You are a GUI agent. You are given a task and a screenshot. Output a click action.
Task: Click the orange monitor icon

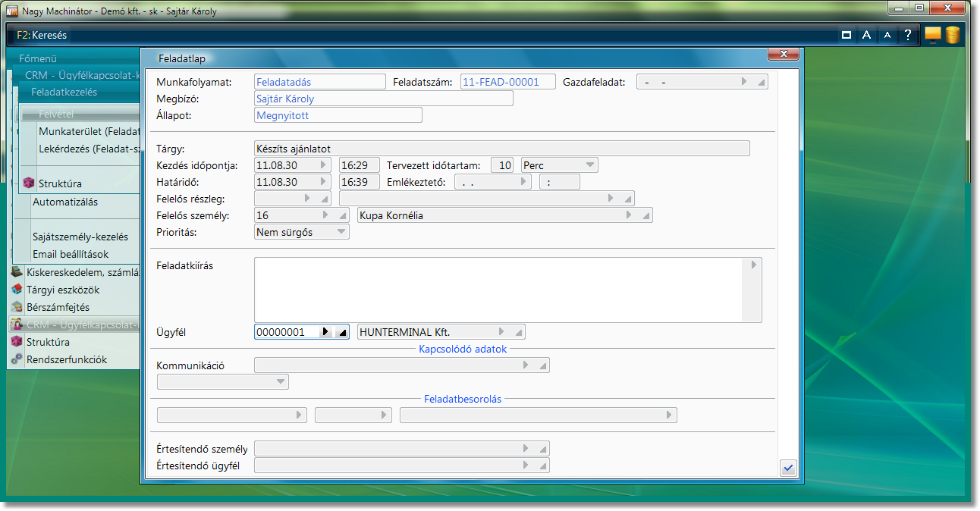(x=932, y=35)
